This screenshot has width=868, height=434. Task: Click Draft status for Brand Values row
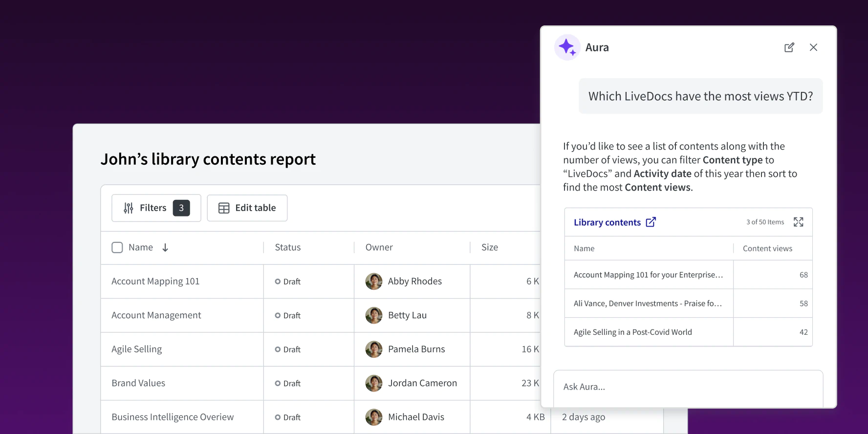288,384
